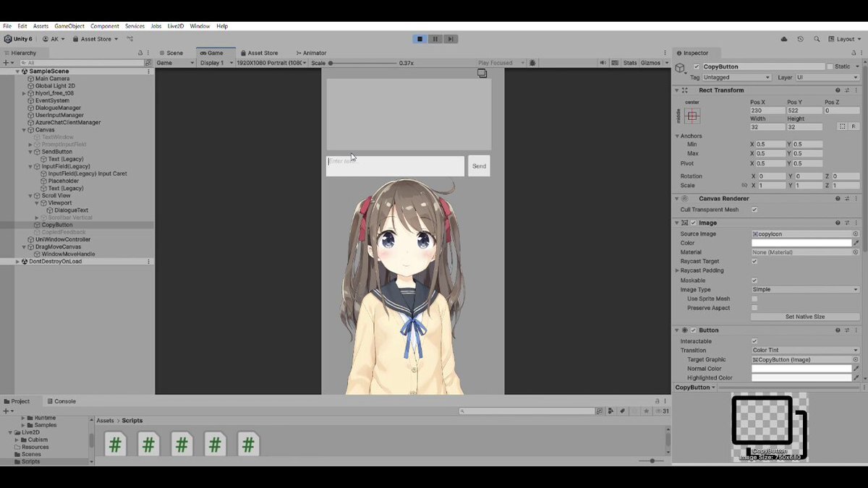Lock the Hierarchy panel
868x488 pixels.
click(140, 53)
